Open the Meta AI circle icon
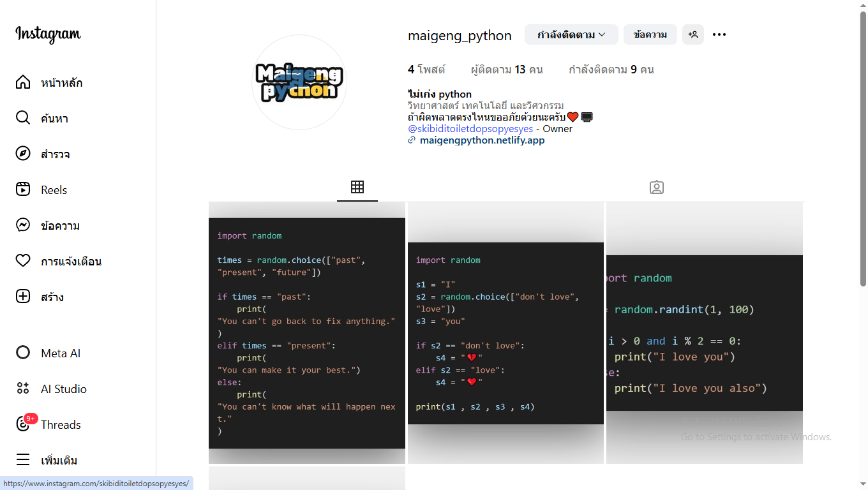Screen dimensions: 868x490 23,353
